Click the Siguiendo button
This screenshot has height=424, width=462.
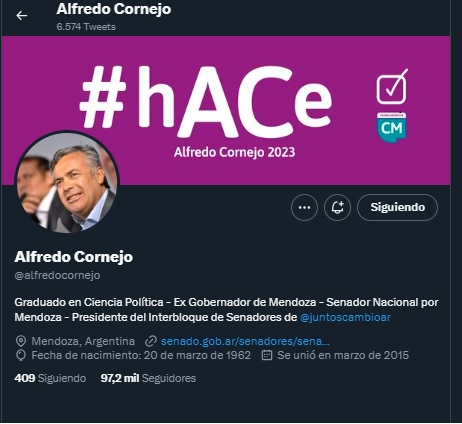(x=398, y=208)
